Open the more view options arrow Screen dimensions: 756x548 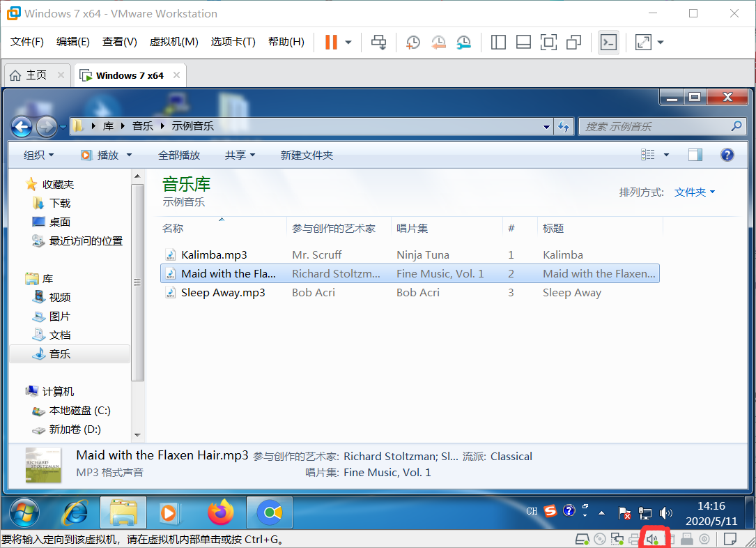[666, 155]
